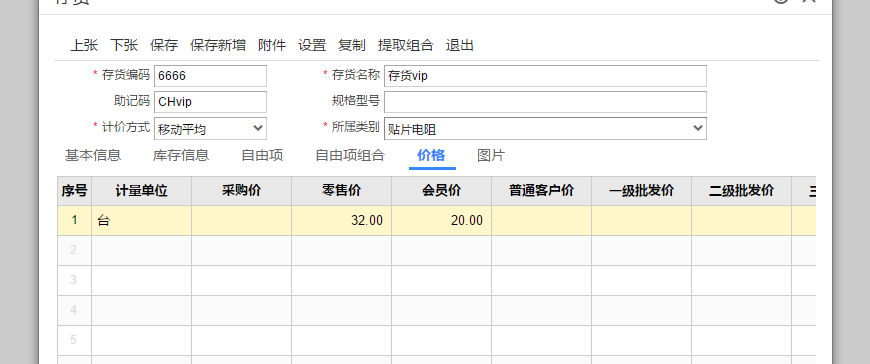Switch to the 库存信息 tab

point(181,155)
